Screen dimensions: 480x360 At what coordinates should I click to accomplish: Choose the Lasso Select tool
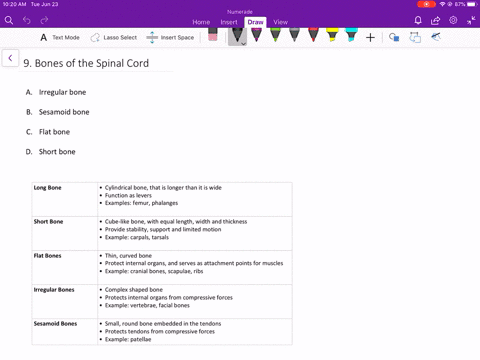[113, 37]
